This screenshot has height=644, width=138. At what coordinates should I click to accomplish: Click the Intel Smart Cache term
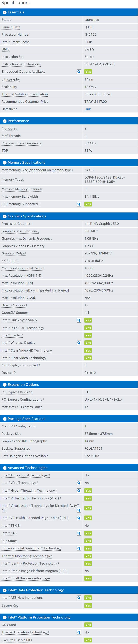(x=16, y=42)
